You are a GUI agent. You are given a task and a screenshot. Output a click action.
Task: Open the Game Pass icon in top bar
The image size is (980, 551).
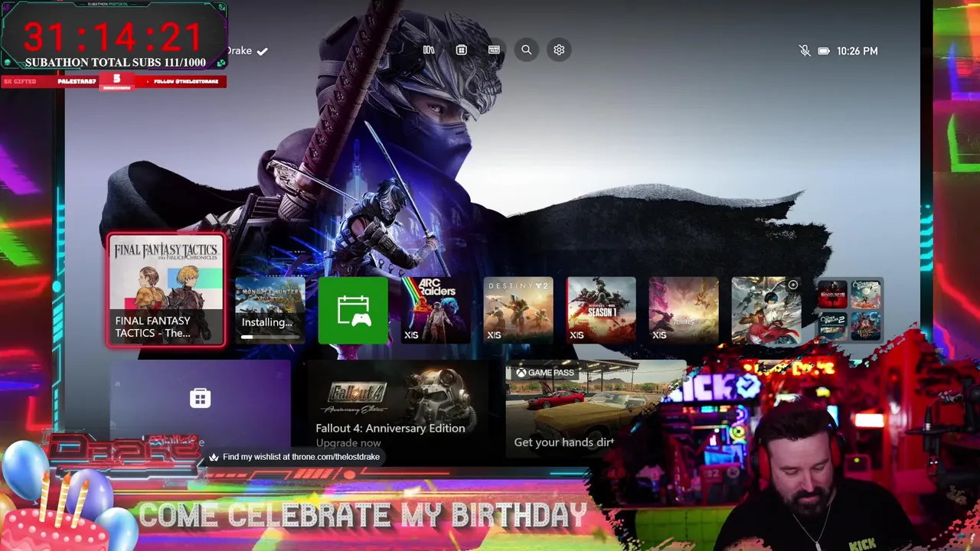tap(494, 50)
